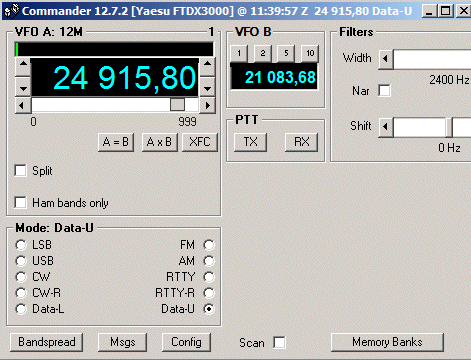Click the frequency scrollbar thumb

tap(177, 105)
